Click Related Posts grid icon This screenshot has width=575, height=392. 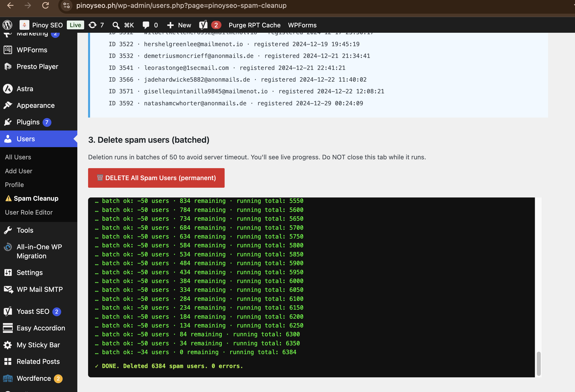coord(8,361)
